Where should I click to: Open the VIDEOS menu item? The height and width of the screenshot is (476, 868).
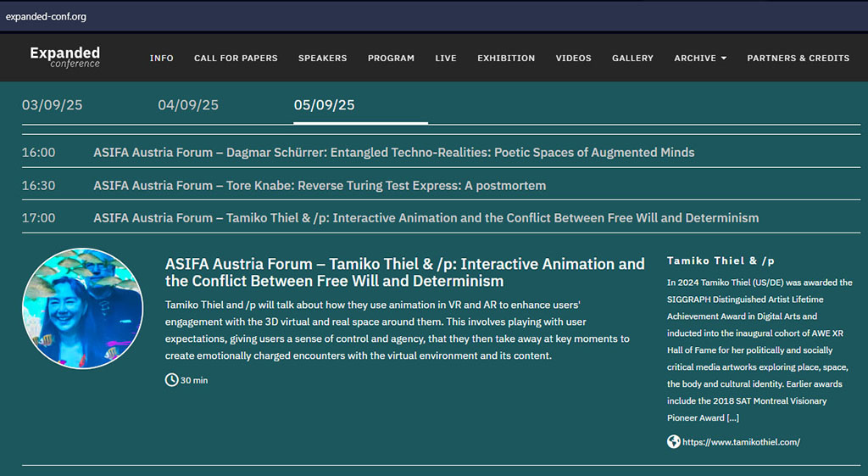pyautogui.click(x=574, y=59)
